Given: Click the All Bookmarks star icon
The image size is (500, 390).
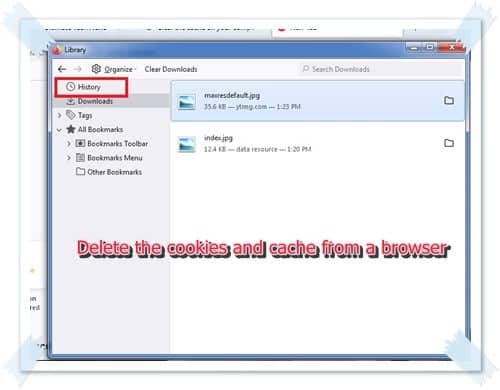Looking at the screenshot, I should (71, 129).
